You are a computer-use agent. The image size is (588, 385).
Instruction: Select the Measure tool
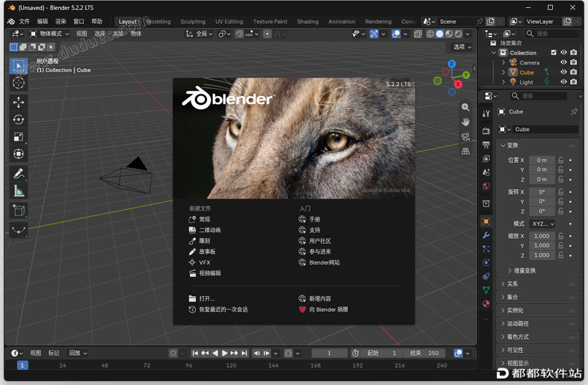(18, 191)
